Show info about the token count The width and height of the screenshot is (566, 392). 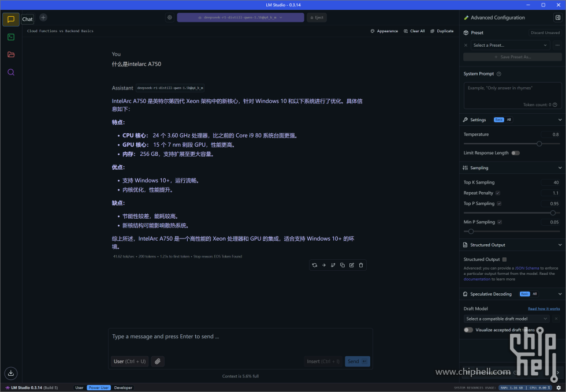(555, 104)
